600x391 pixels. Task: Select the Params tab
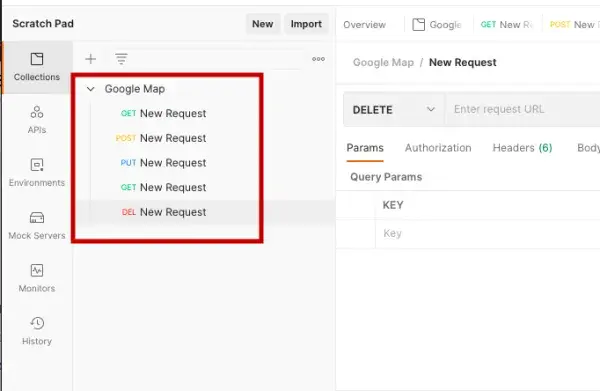(365, 148)
